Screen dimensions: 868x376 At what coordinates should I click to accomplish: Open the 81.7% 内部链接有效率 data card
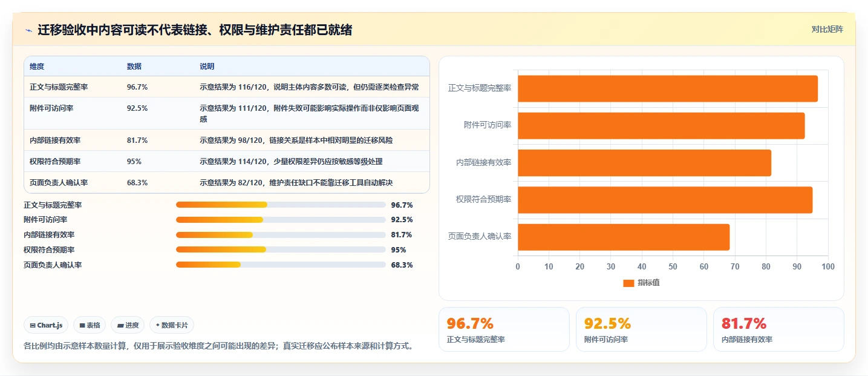[x=778, y=329]
